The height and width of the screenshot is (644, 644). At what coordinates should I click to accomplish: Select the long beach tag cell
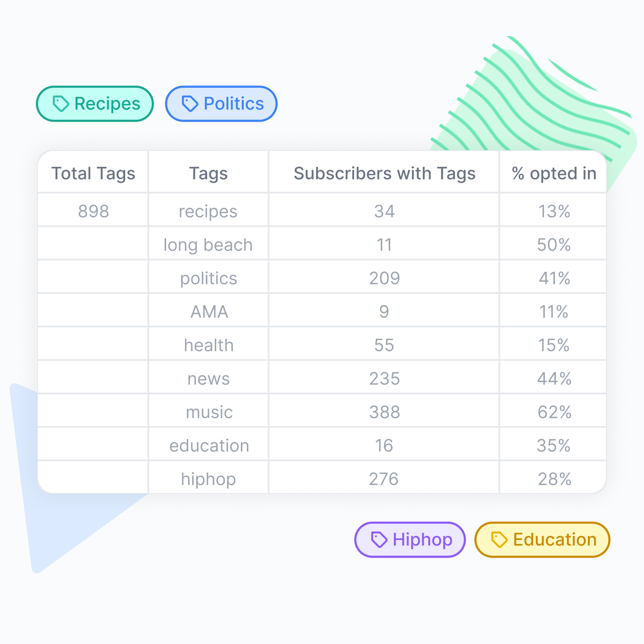[x=208, y=245]
